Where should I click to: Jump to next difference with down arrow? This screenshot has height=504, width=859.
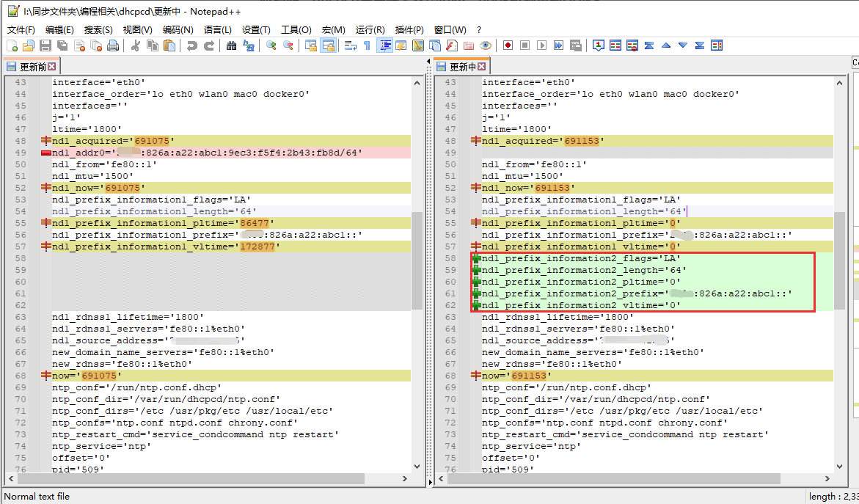pyautogui.click(x=682, y=45)
